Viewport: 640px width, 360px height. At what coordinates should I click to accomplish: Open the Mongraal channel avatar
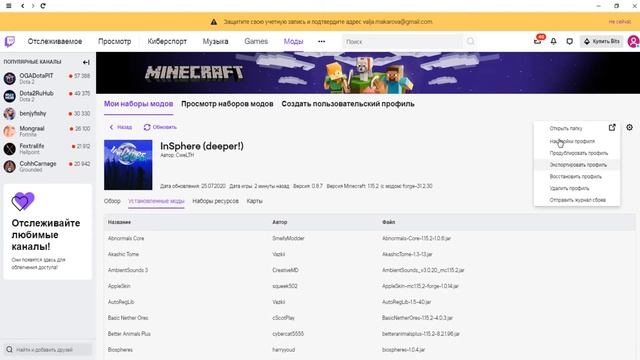pos(10,131)
